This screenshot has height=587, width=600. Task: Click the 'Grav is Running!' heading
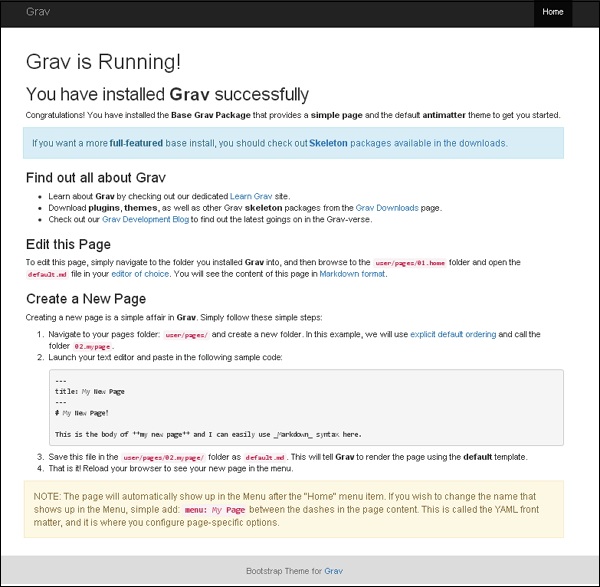point(104,61)
